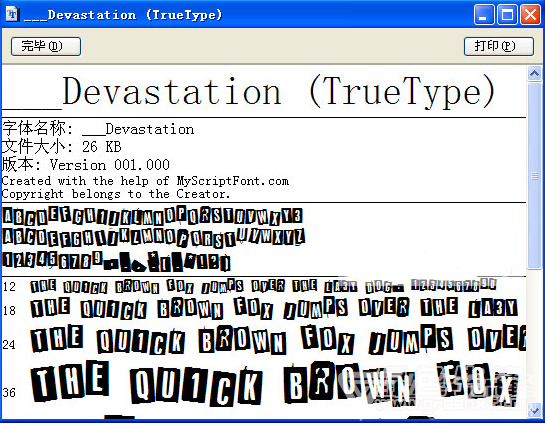Click the MyScriptFont.com credit line
Image resolution: width=545 pixels, height=425 pixels.
(x=145, y=181)
